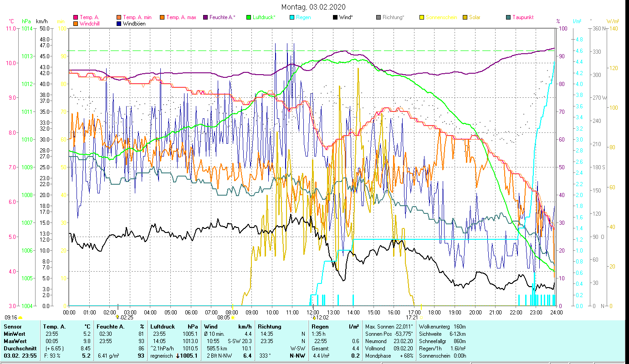Viewport: 629px width, 364px height.
Task: Click the yellow marker beside 02:25
Action: point(118,317)
